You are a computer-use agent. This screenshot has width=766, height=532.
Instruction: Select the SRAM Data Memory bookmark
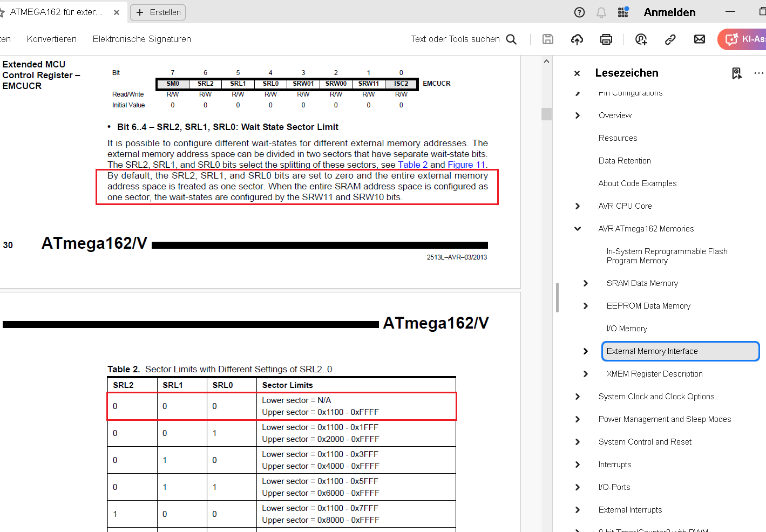point(642,283)
